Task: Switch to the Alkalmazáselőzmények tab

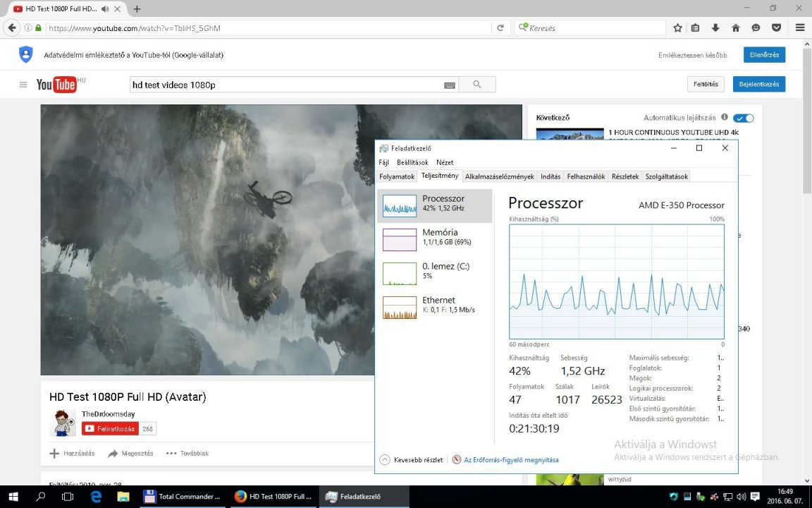Action: (x=499, y=177)
